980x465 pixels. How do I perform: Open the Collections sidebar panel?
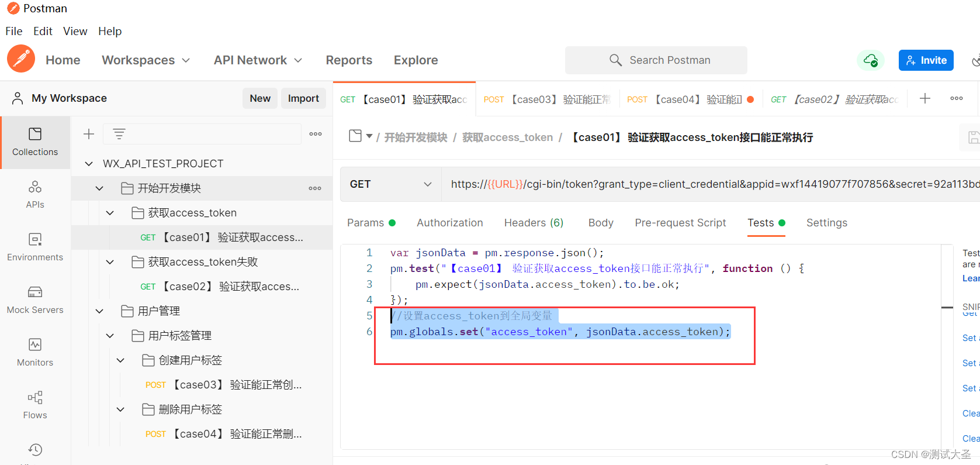[x=35, y=142]
